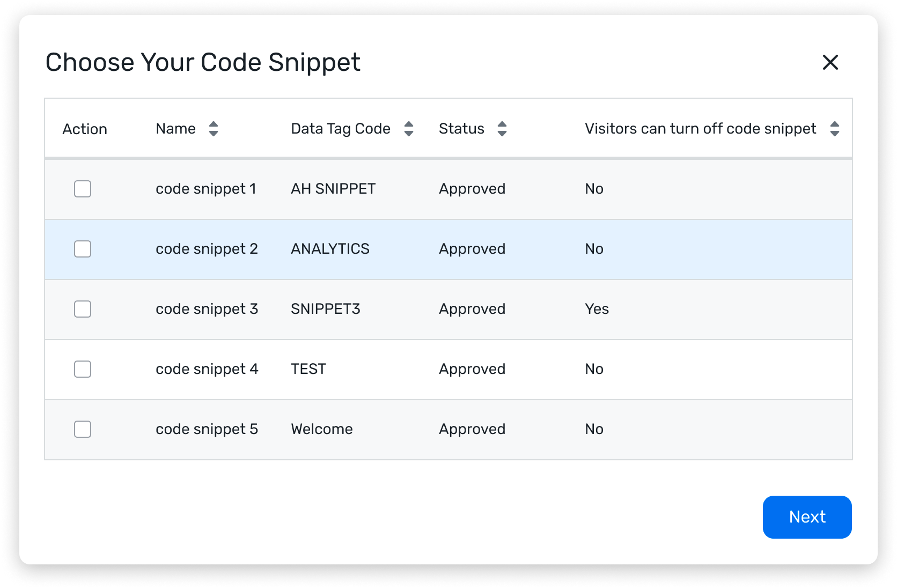Mark the code snippet 5 checkbox
The image size is (897, 588).
tap(83, 429)
